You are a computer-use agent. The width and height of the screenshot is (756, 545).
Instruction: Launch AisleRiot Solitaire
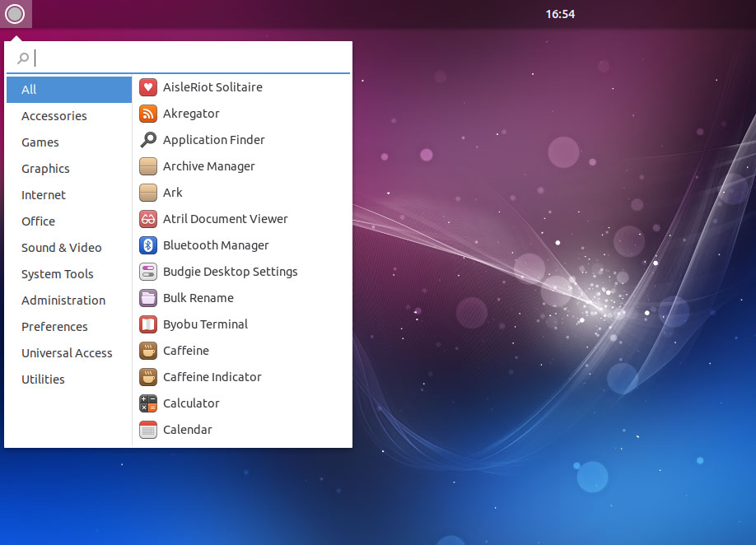212,86
